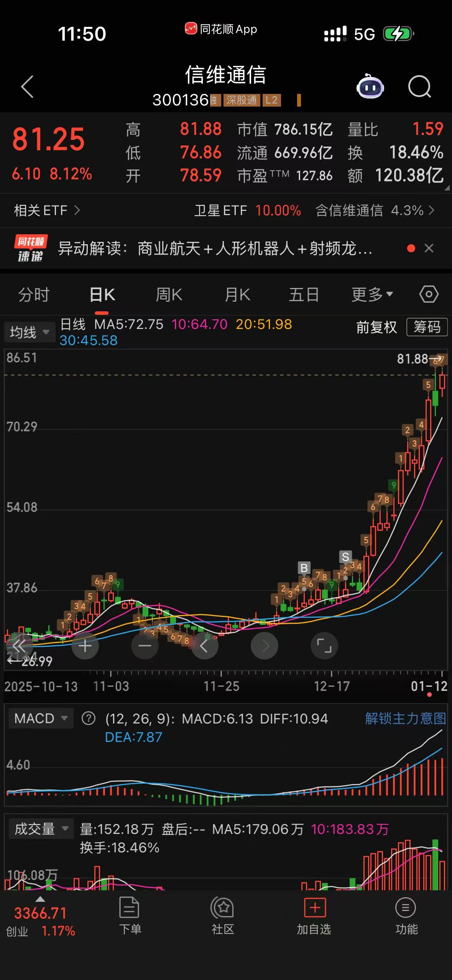Open MACD help question mark icon

point(89,718)
